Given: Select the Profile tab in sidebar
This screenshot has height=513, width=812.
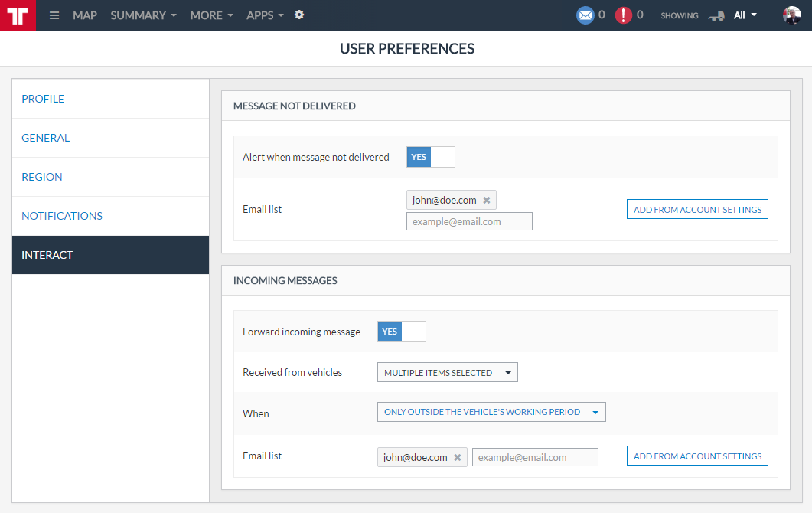Looking at the screenshot, I should click(x=43, y=99).
